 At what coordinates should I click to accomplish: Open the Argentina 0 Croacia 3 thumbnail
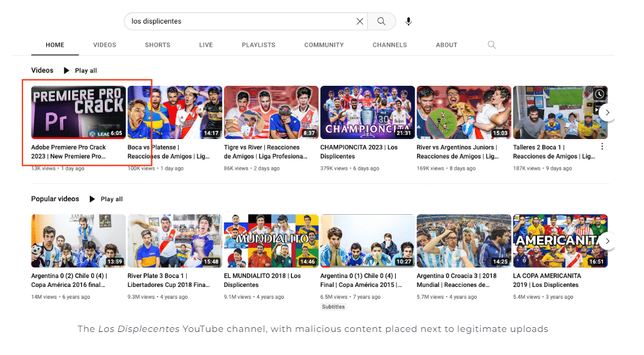(x=464, y=241)
